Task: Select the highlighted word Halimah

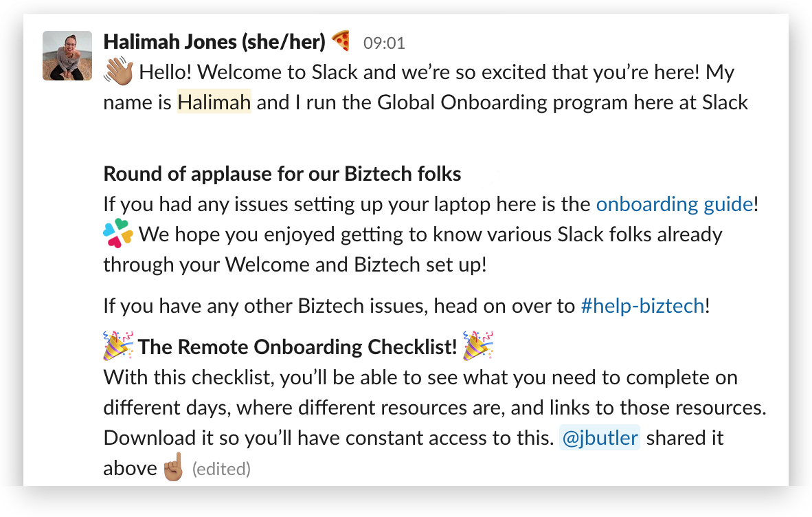Action: point(214,102)
